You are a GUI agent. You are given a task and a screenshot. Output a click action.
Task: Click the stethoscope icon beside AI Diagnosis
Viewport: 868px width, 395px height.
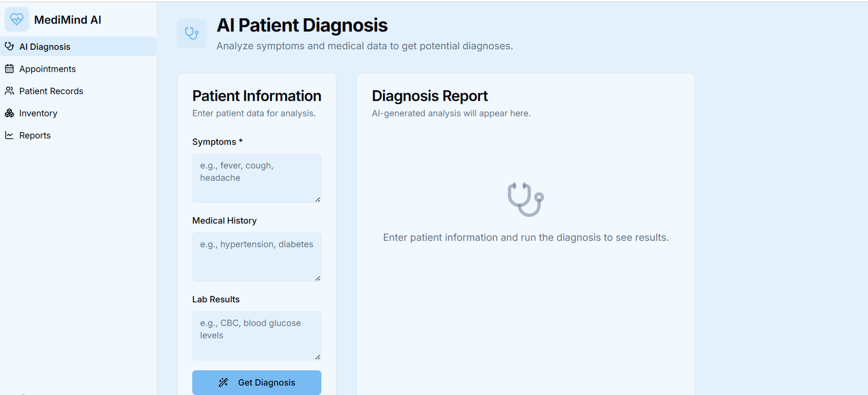point(9,47)
